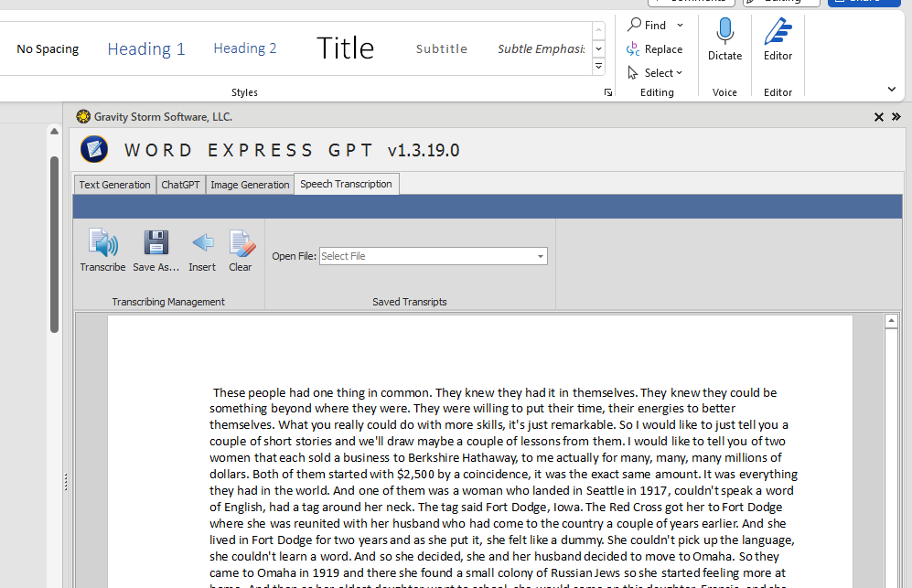Screen dimensions: 912x588
Task: Click the Save As floppy disk icon
Action: pos(156,242)
